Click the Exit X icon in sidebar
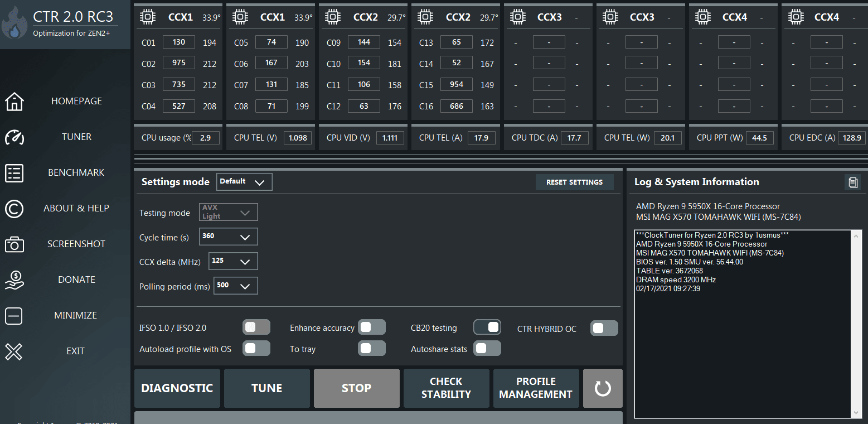Image resolution: width=868 pixels, height=424 pixels. 14,351
